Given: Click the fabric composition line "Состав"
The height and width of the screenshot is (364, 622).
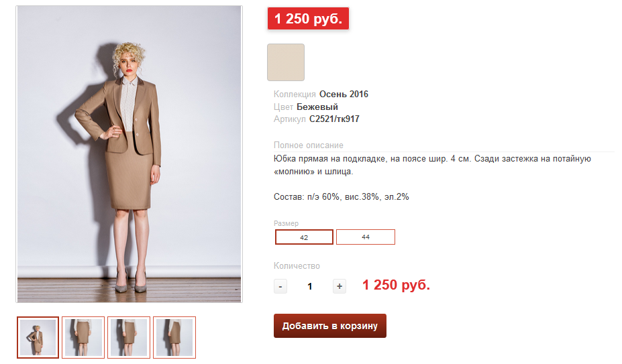Looking at the screenshot, I should pyautogui.click(x=342, y=197).
